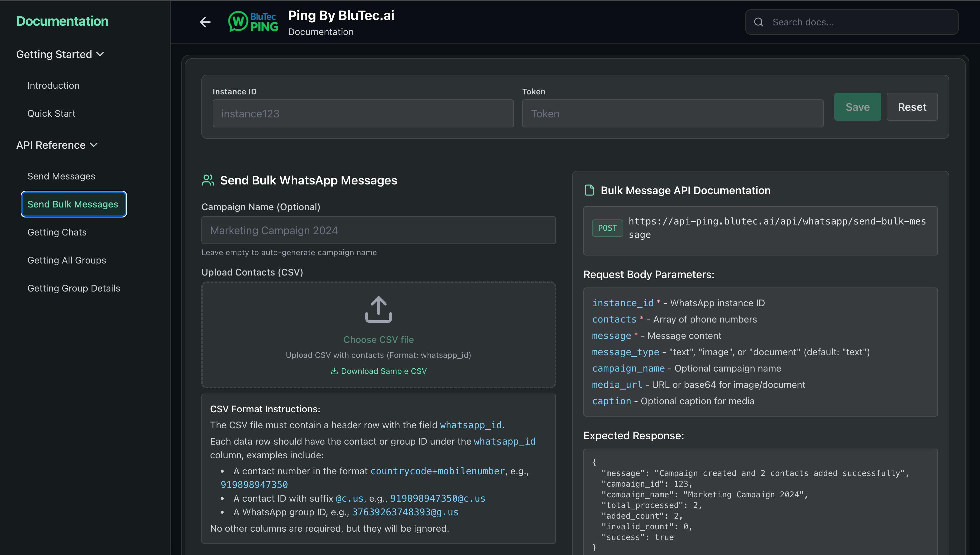Select Getting Chats in the sidebar
980x555 pixels.
pyautogui.click(x=57, y=232)
